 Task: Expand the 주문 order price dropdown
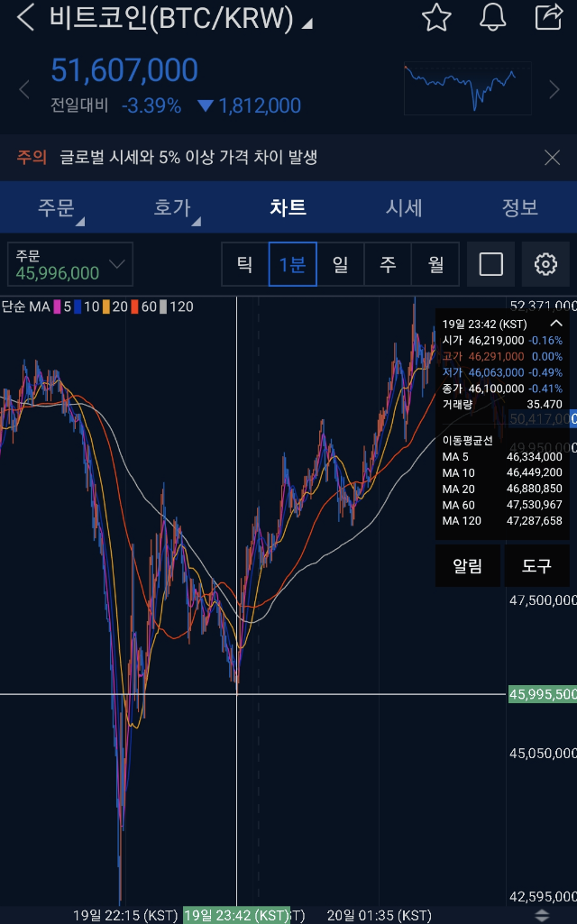coord(70,265)
